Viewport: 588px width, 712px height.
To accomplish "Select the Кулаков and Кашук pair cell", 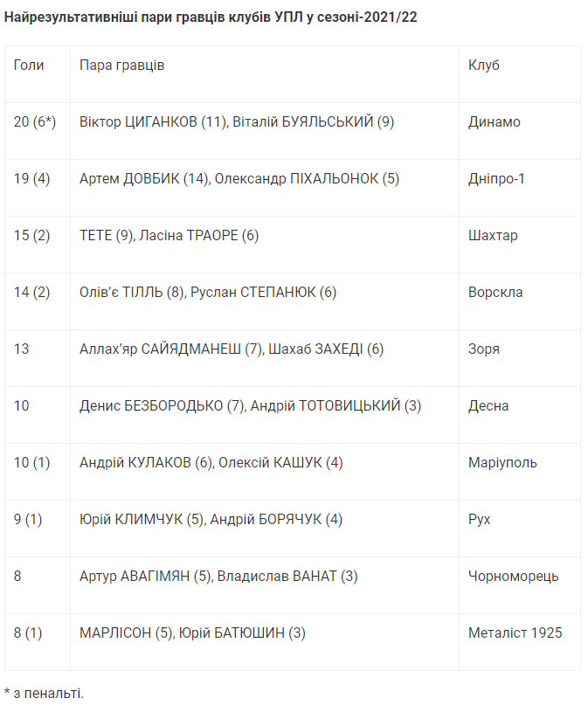I will [211, 463].
